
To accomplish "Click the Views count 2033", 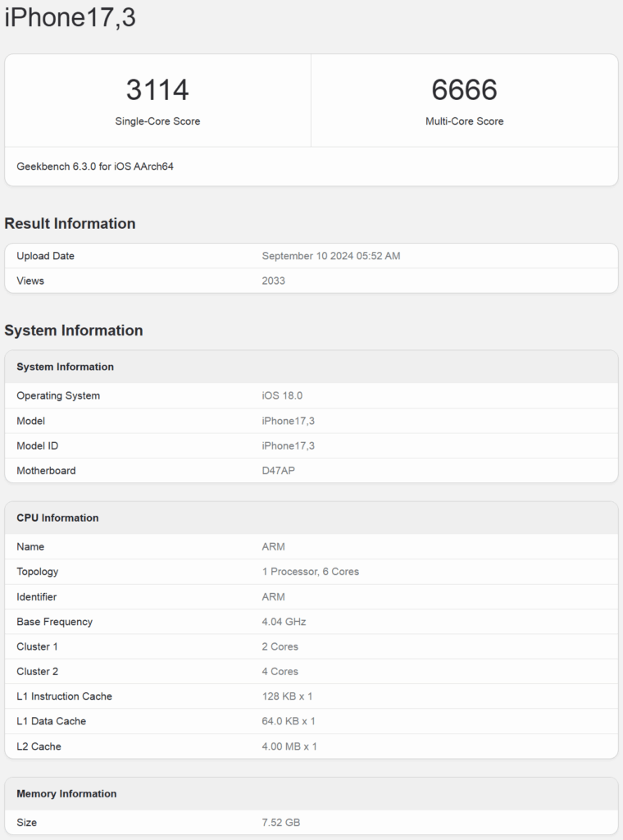I will click(273, 281).
